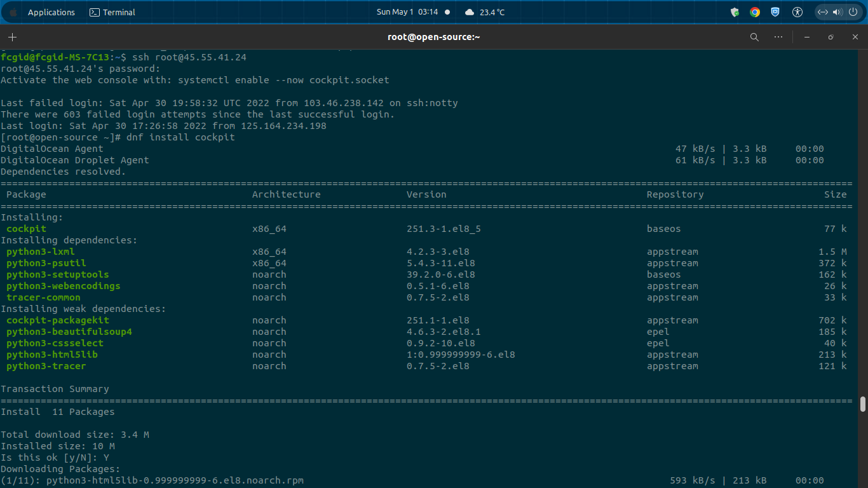This screenshot has height=488, width=868.
Task: Click the python3-setuptools package name
Action: 58,274
